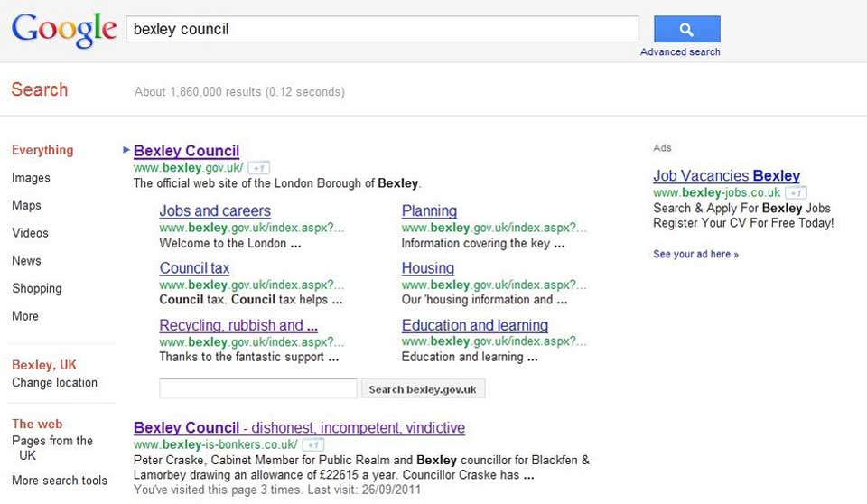The image size is (867, 504).
Task: Click the blue magnifier search button
Action: pos(686,29)
